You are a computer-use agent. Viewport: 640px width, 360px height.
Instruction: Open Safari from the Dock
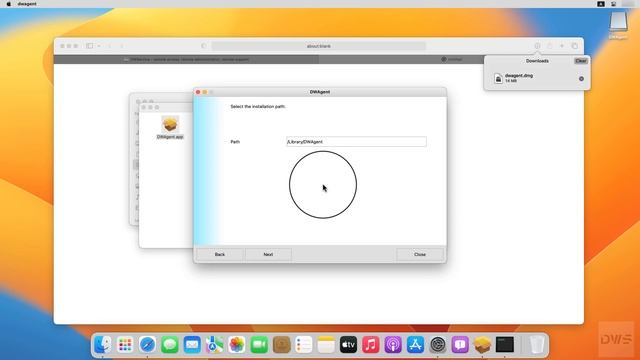pos(147,345)
